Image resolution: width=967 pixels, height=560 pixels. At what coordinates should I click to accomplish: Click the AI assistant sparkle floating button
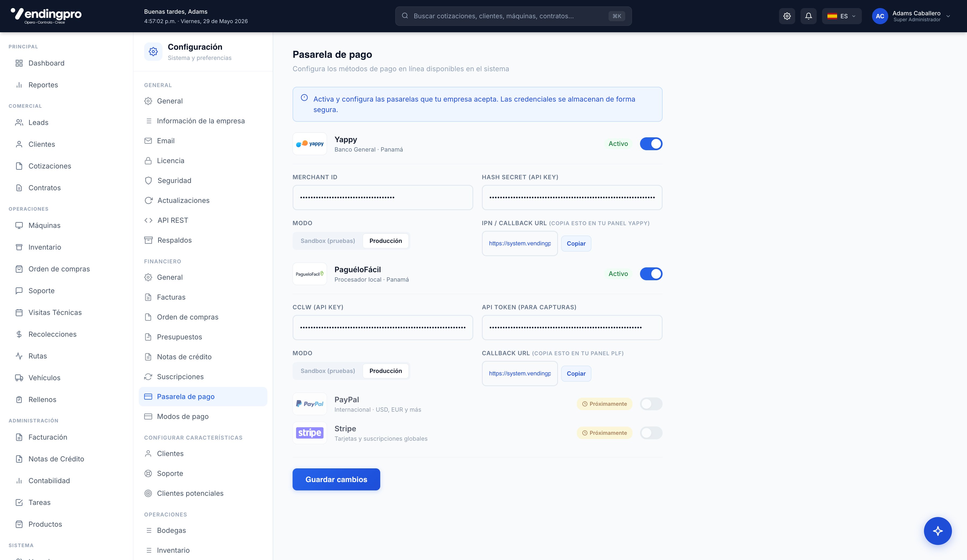coord(938,531)
